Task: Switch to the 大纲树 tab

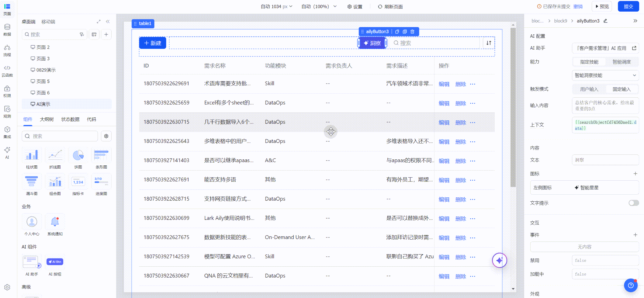Action: click(x=47, y=120)
